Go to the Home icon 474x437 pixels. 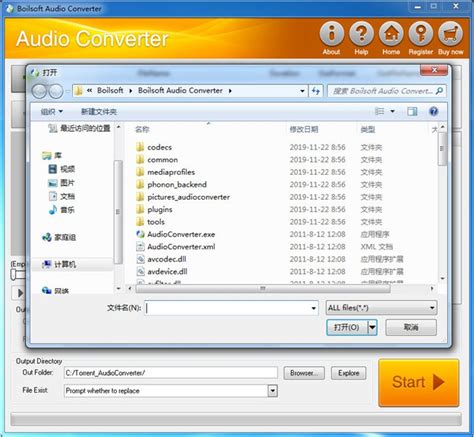[x=391, y=34]
